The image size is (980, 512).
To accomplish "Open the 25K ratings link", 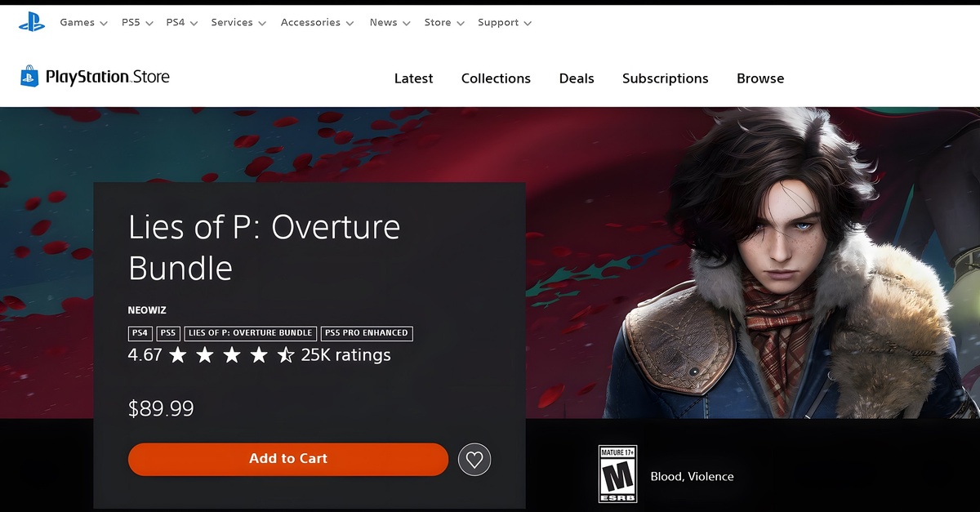I will [345, 355].
